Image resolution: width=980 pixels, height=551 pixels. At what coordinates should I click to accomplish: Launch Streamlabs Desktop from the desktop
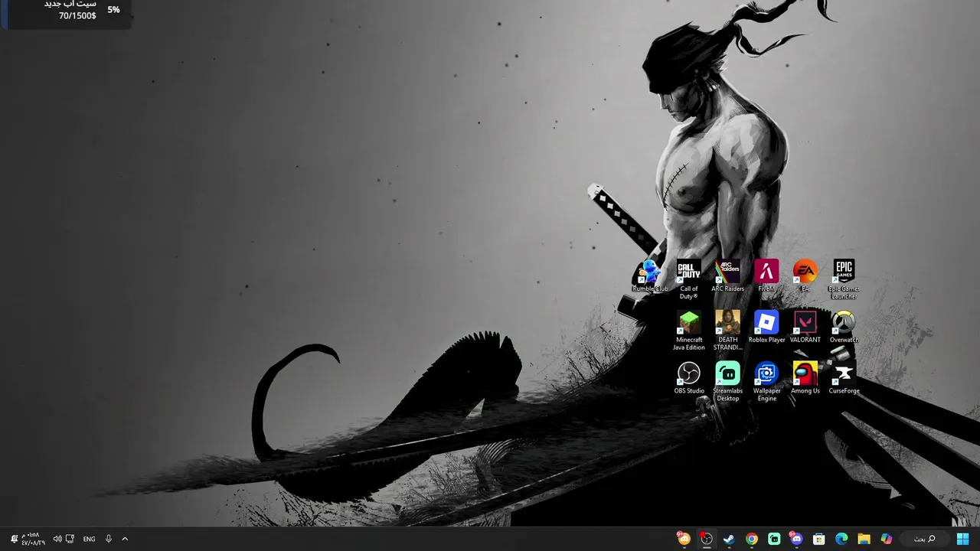point(727,382)
